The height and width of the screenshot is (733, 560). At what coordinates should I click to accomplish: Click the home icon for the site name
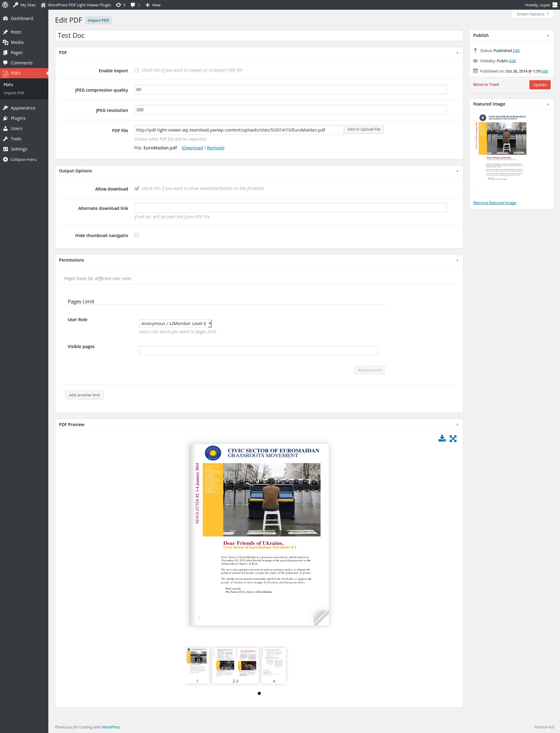pyautogui.click(x=43, y=5)
